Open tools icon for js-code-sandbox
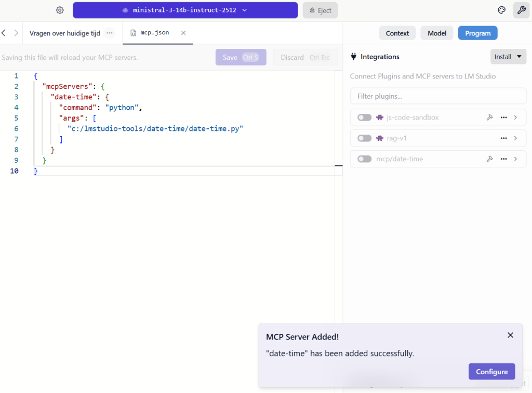This screenshot has width=532, height=393. pos(489,117)
